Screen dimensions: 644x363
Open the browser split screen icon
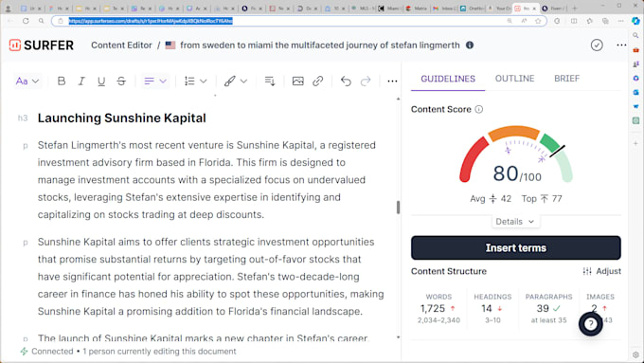coord(574,21)
